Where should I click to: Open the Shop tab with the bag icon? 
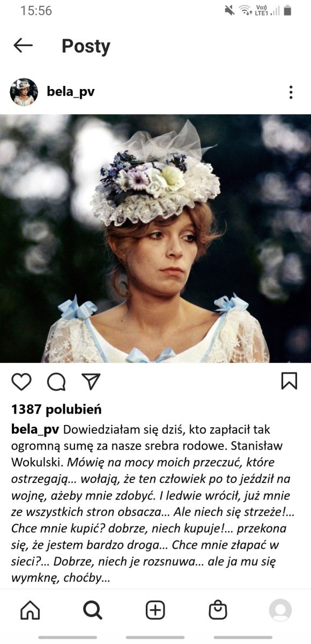click(218, 610)
